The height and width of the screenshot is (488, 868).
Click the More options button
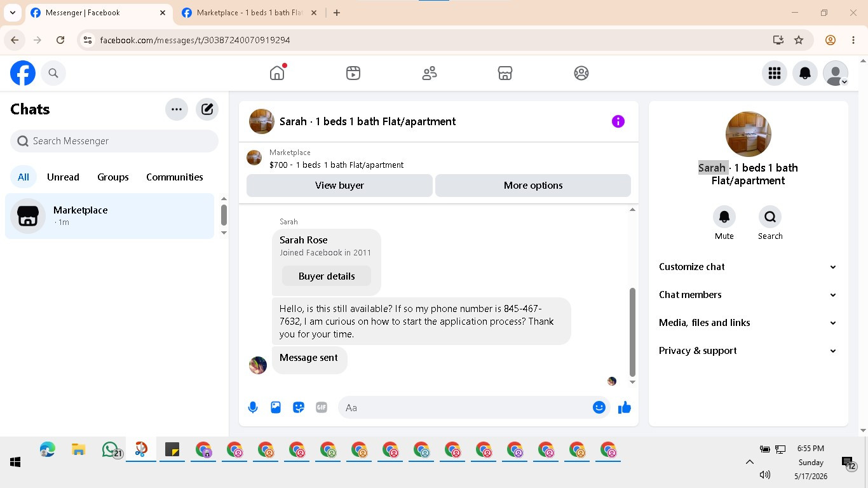click(x=533, y=186)
